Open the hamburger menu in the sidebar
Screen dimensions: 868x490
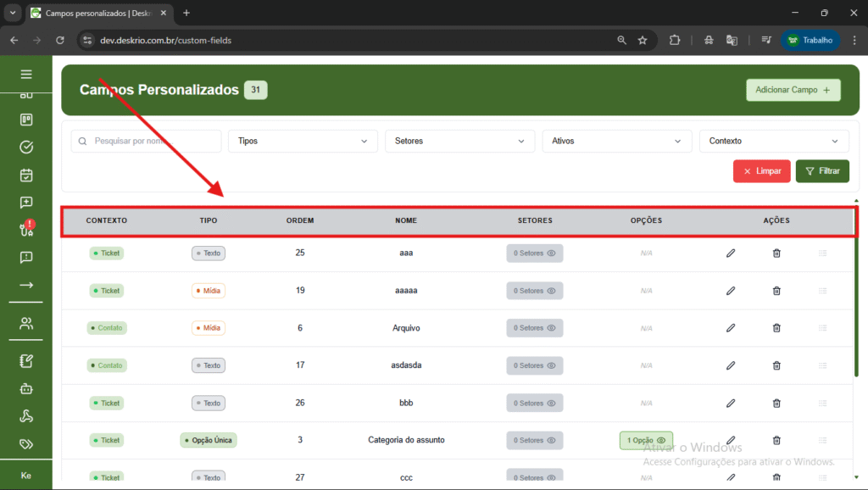coord(26,75)
